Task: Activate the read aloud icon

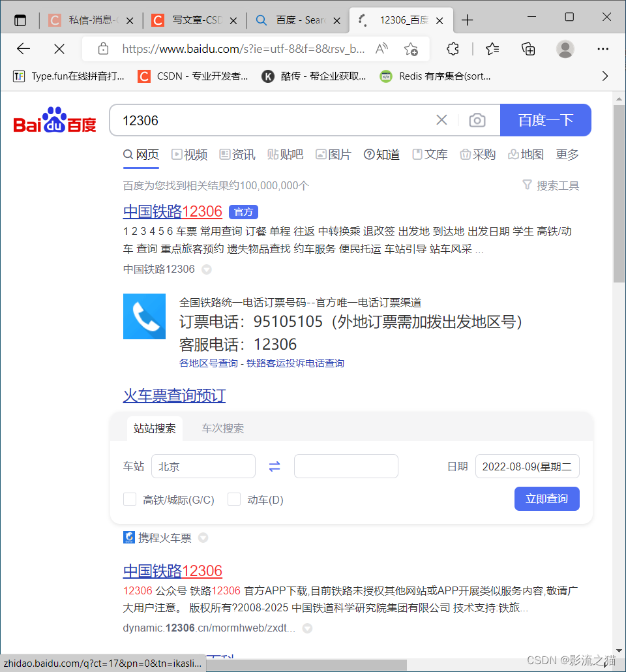Action: tap(381, 49)
